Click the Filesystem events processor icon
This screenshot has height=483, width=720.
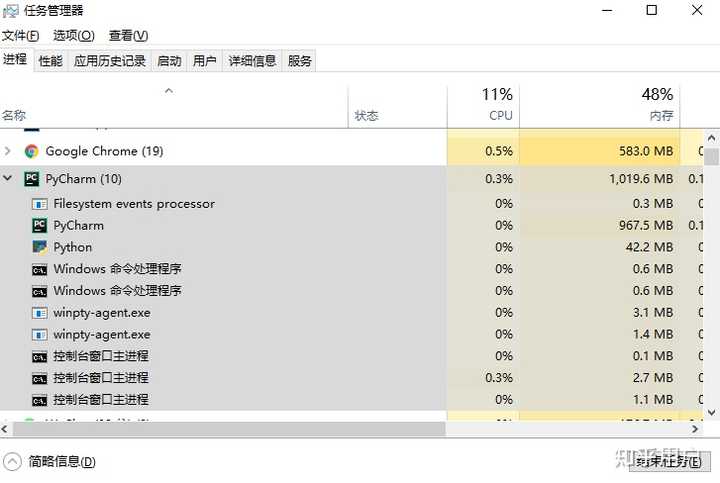point(40,204)
